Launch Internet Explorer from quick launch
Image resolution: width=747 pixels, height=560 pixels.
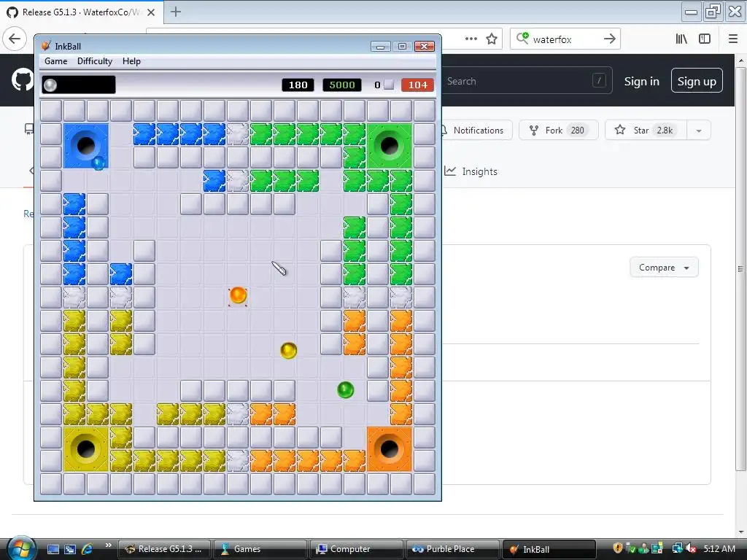(x=88, y=549)
